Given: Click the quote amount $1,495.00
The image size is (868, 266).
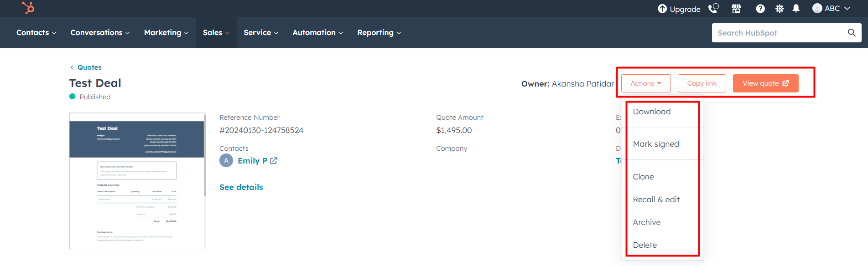Looking at the screenshot, I should 454,130.
